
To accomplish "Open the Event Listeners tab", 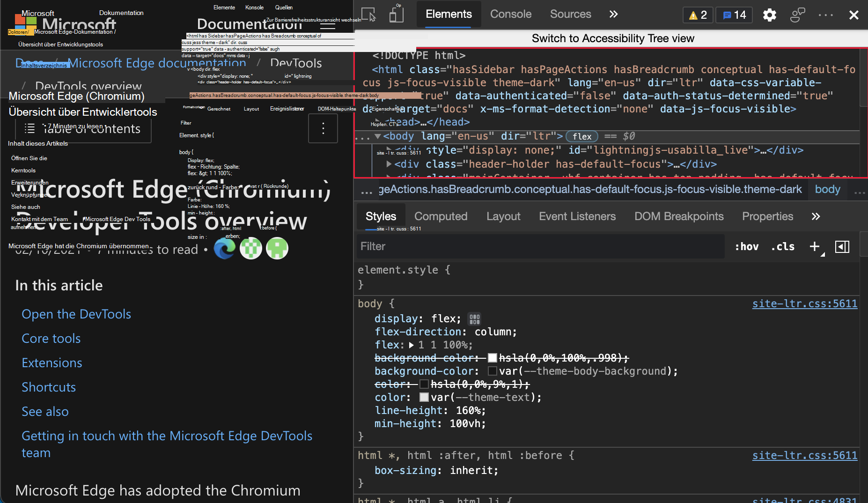I will [x=577, y=216].
